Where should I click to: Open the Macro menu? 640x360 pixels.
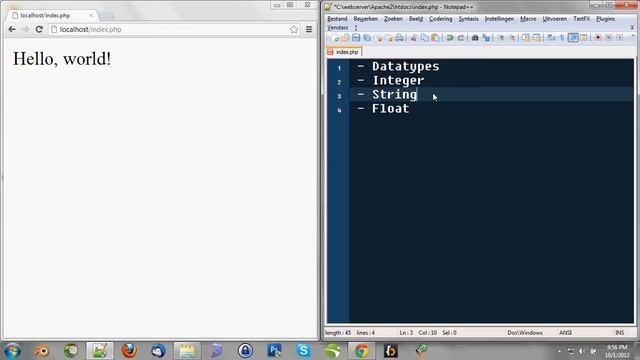[528, 19]
